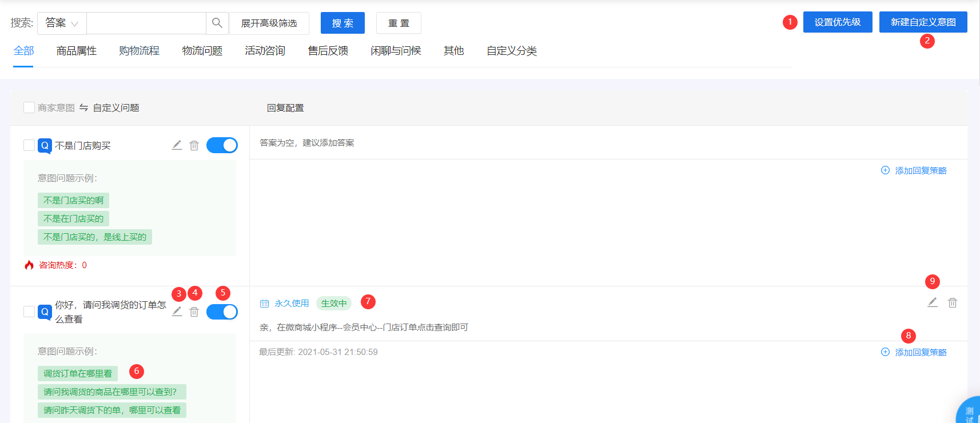Edit the 你好，请问我调货的订单怎么查看 intent pencil icon
This screenshot has height=423, width=980.
click(x=177, y=312)
